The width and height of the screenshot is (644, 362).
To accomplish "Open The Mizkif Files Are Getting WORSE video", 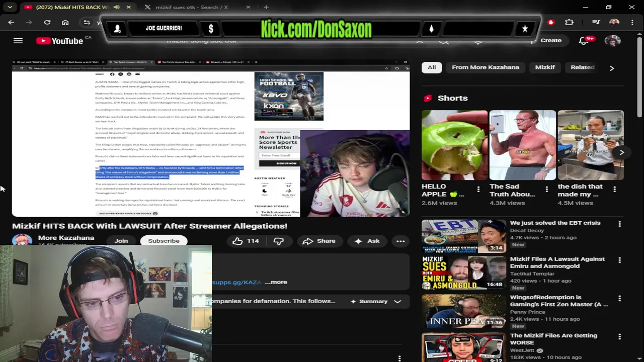I will coord(553,339).
